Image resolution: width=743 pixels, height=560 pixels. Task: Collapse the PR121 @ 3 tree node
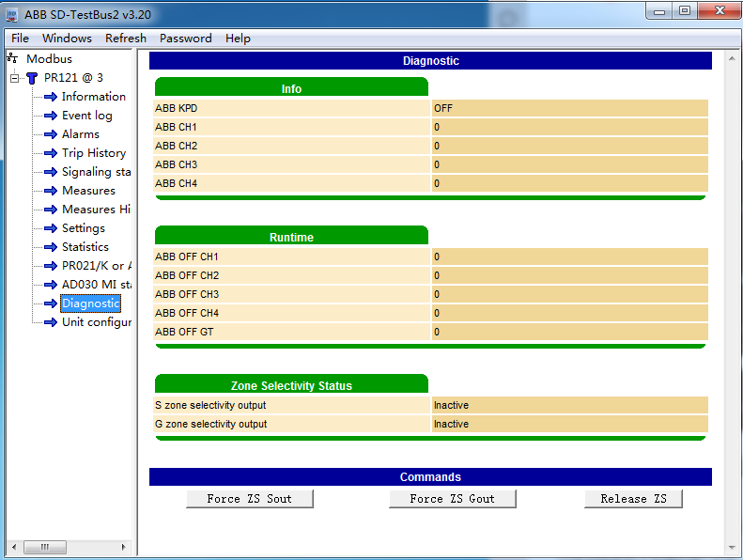15,78
